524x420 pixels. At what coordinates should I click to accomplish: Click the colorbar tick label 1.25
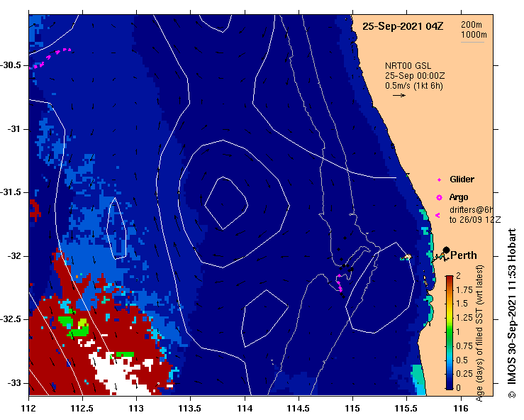464,318
